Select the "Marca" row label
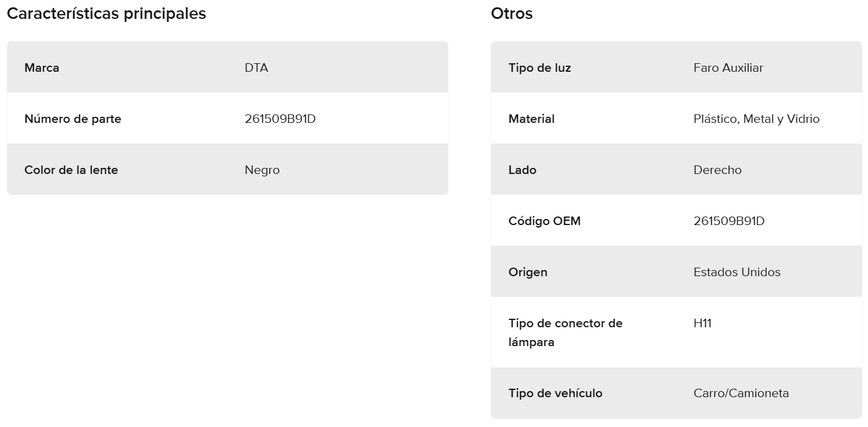This screenshot has height=427, width=868. [x=42, y=68]
